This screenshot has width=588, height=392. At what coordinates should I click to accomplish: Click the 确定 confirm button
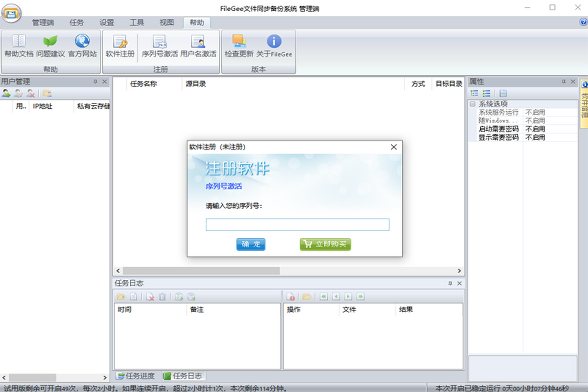[x=250, y=245]
